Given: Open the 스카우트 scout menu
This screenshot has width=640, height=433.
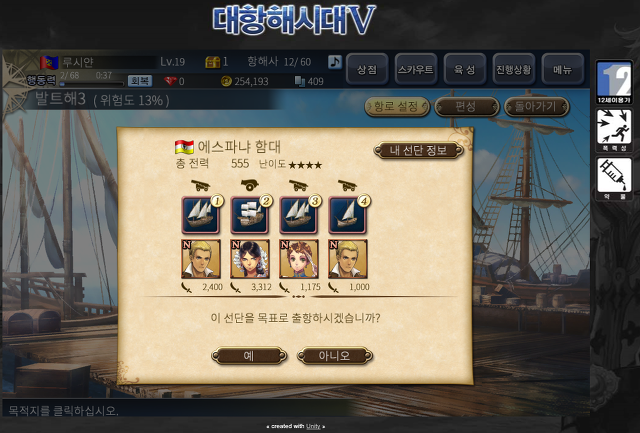Looking at the screenshot, I should [416, 69].
